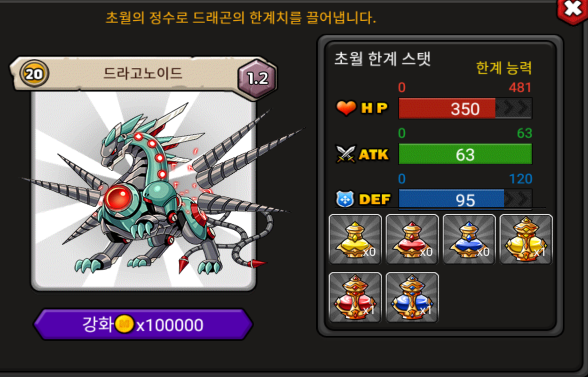Click the 드라고노이드 dragon portrait
The image size is (588, 377).
pos(144,191)
